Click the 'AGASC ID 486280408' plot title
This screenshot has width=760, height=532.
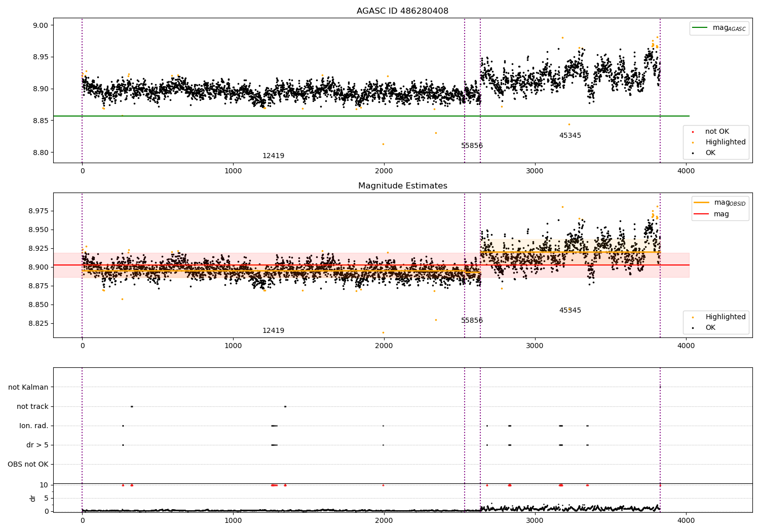(x=402, y=11)
